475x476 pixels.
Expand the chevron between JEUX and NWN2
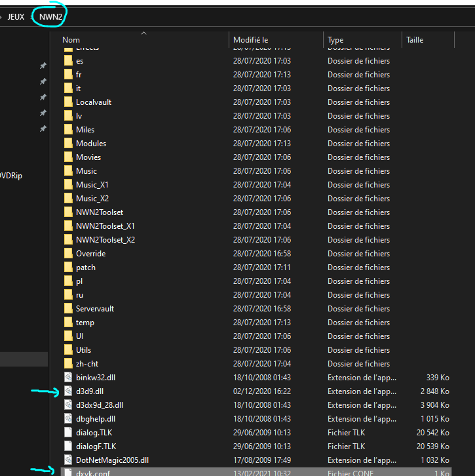pos(31,17)
